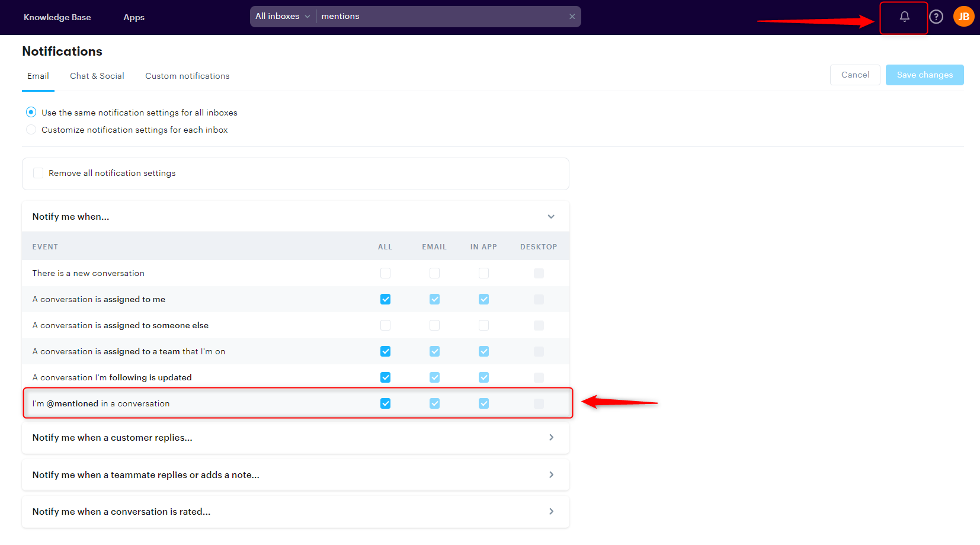
Task: Open the notifications bell icon
Action: point(904,17)
